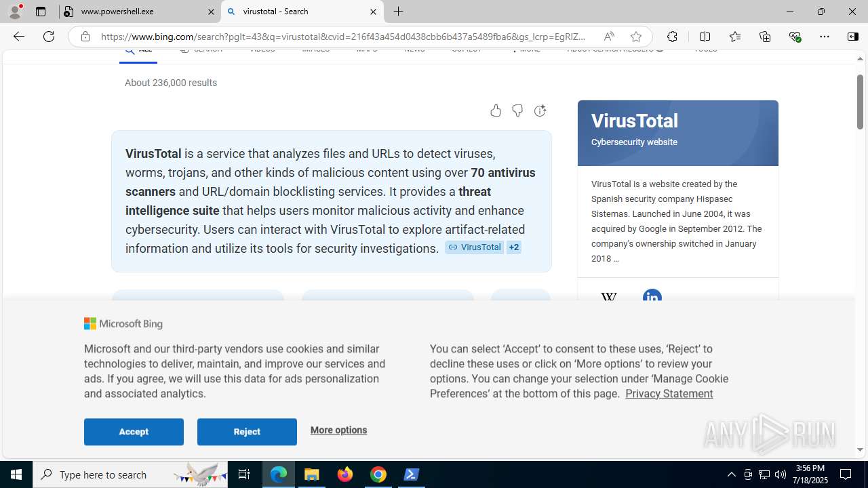Open the network icon in tray
Viewport: 868px width, 488px height.
764,474
